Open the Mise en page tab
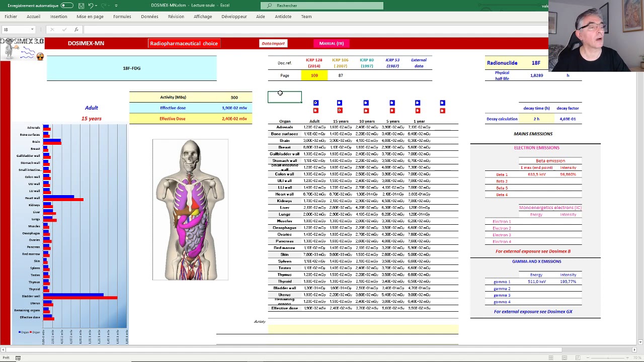The width and height of the screenshot is (644, 362). [90, 17]
